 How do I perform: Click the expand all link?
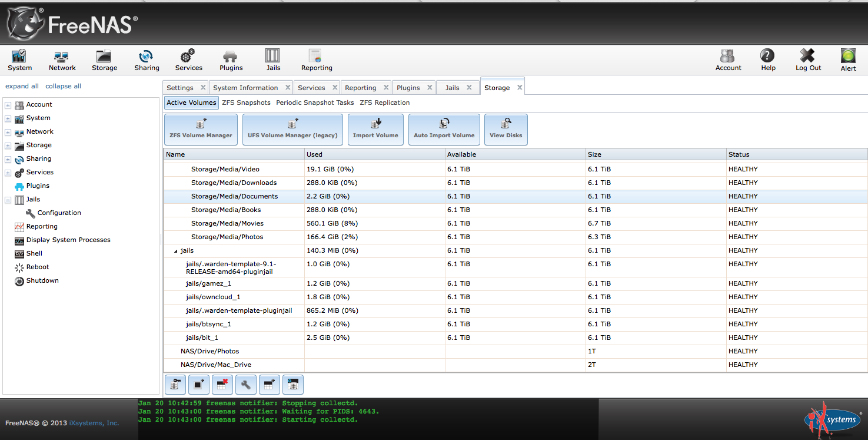[22, 86]
